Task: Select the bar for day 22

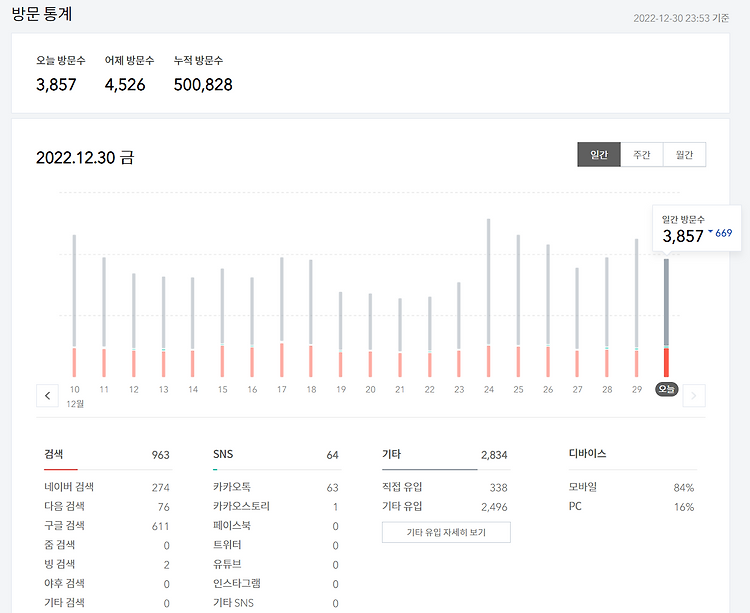Action: click(430, 337)
